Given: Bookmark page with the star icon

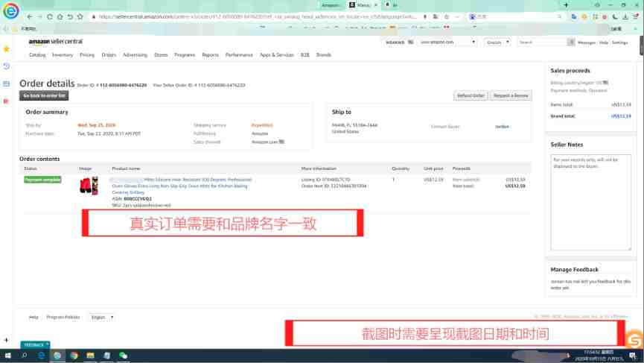Looking at the screenshot, I should click(80, 17).
